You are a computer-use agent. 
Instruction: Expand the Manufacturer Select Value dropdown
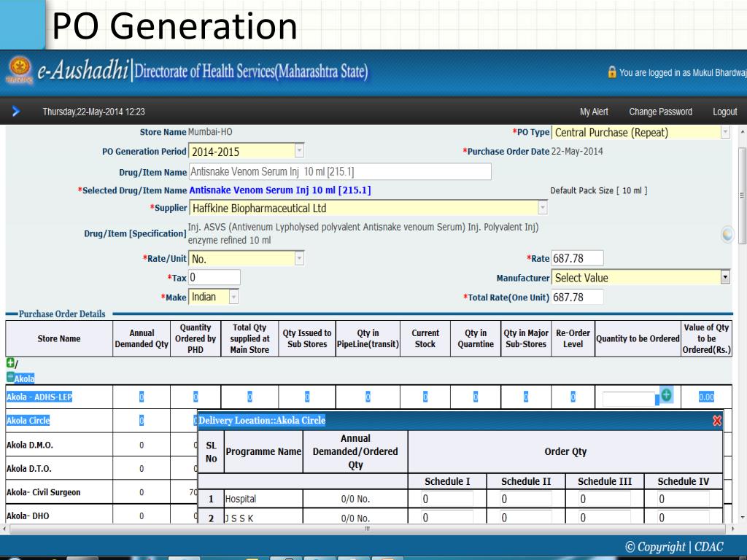click(x=724, y=278)
